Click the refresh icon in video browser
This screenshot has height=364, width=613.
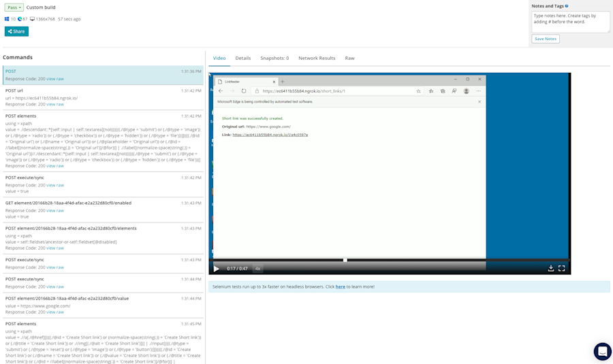[x=244, y=91]
